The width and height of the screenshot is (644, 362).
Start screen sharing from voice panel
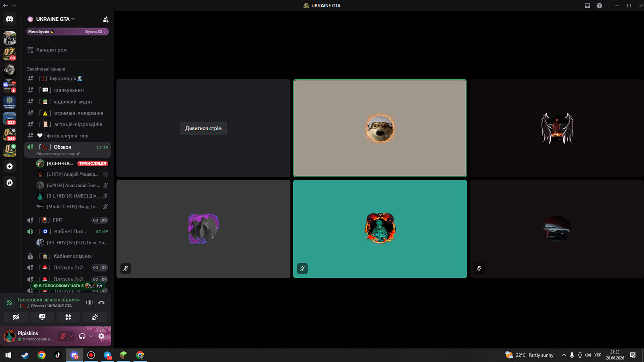[x=42, y=317]
